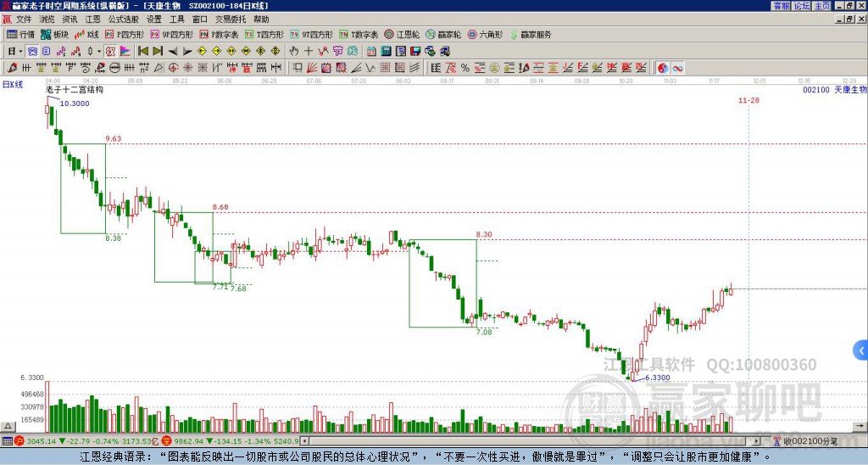
Task: Open the calculator icon
Action: point(386,51)
